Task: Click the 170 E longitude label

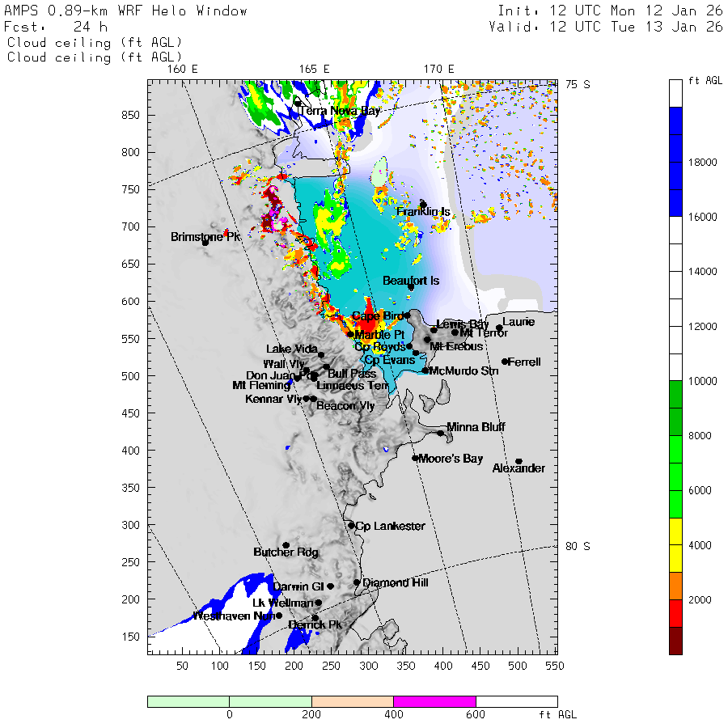Action: [438, 70]
